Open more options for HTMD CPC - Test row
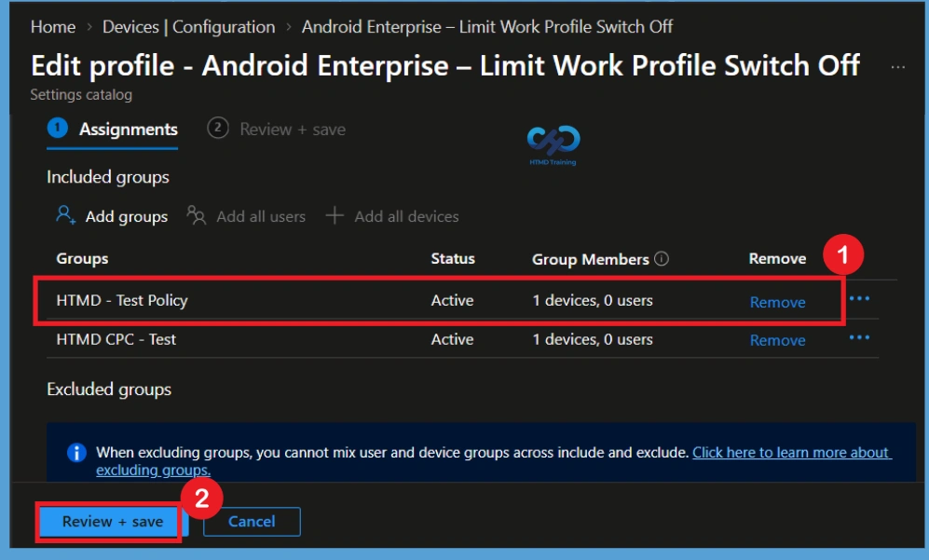 pos(859,338)
